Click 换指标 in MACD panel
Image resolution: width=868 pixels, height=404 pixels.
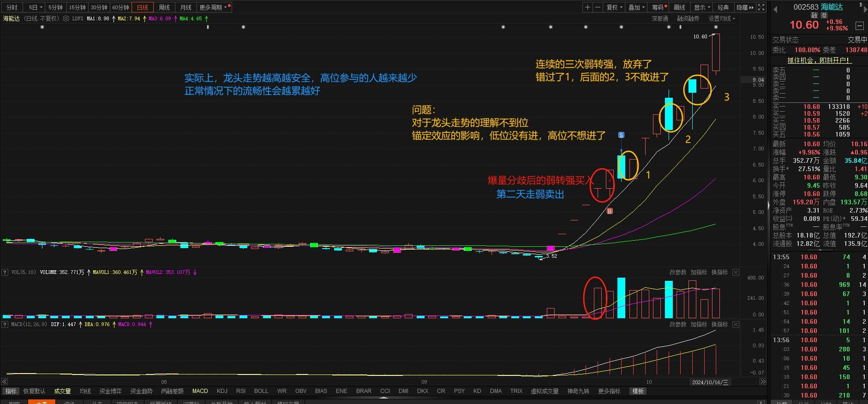(719, 325)
